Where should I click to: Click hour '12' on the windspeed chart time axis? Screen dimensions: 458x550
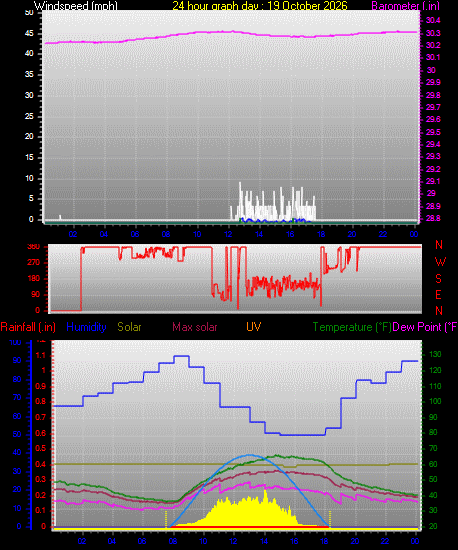(228, 234)
